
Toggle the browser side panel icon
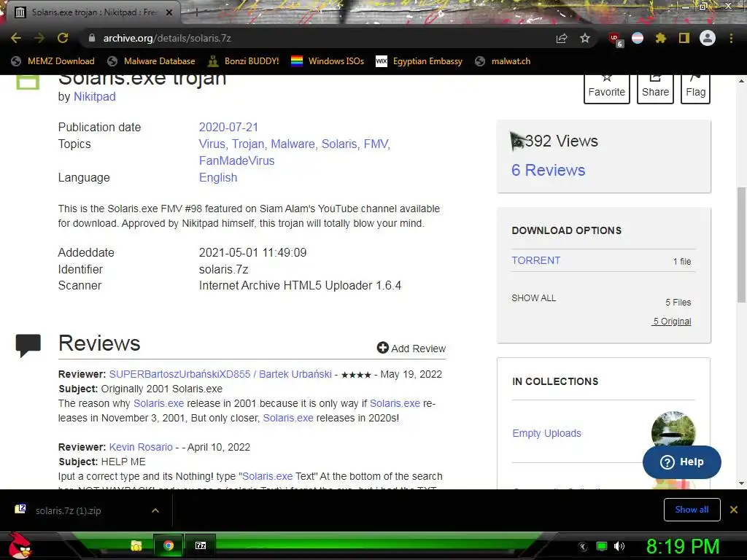click(x=684, y=38)
